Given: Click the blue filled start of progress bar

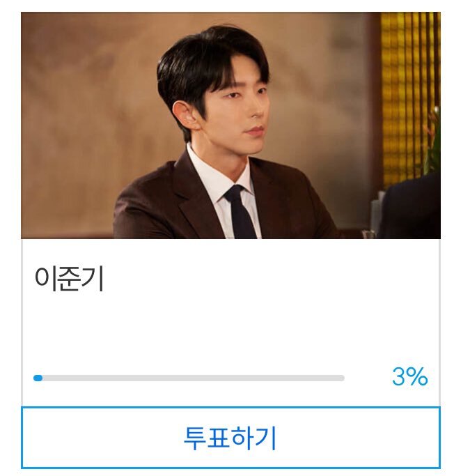Looking at the screenshot, I should (x=38, y=378).
